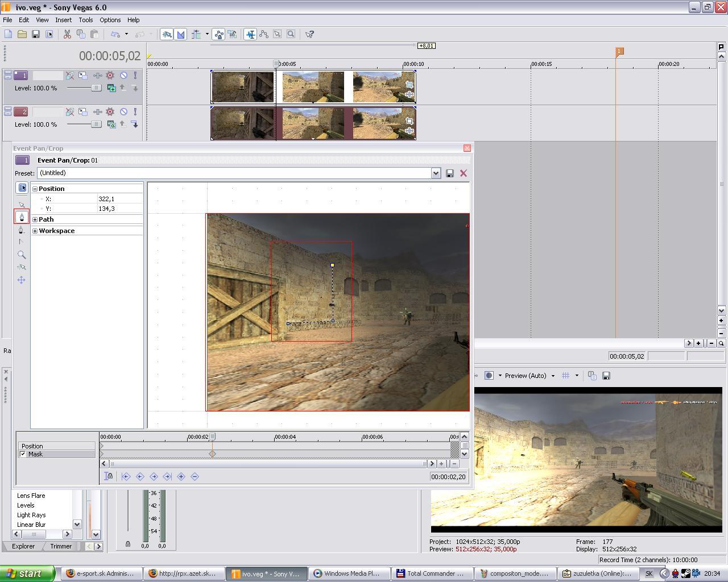Click the Paste clipboard icon

click(94, 34)
